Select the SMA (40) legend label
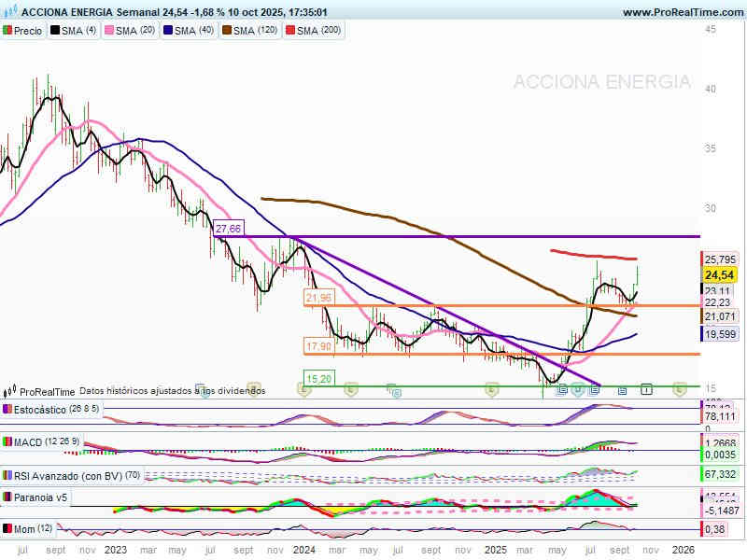 [x=192, y=31]
